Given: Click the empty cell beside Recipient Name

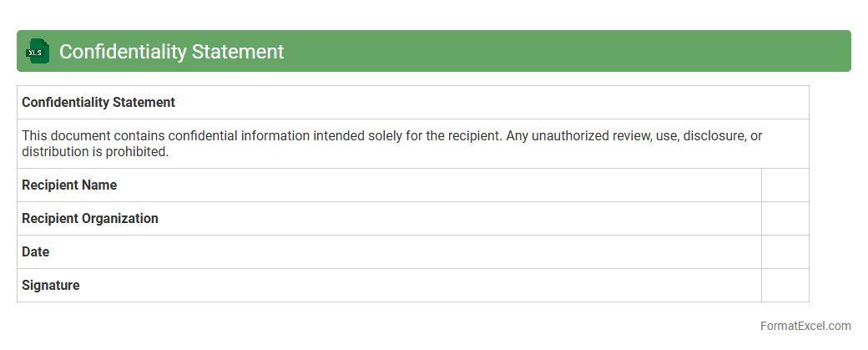Looking at the screenshot, I should (x=785, y=185).
